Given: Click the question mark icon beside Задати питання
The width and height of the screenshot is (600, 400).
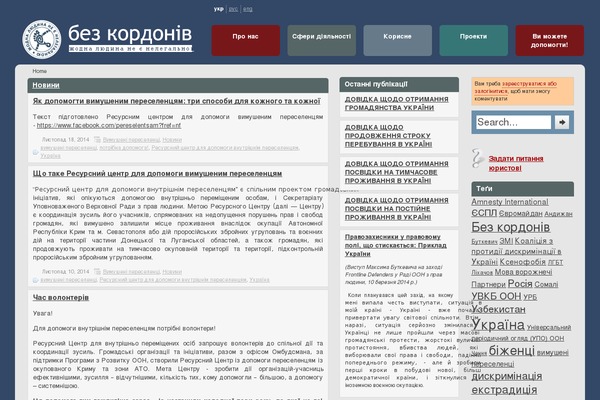Looking at the screenshot, I should point(478,158).
